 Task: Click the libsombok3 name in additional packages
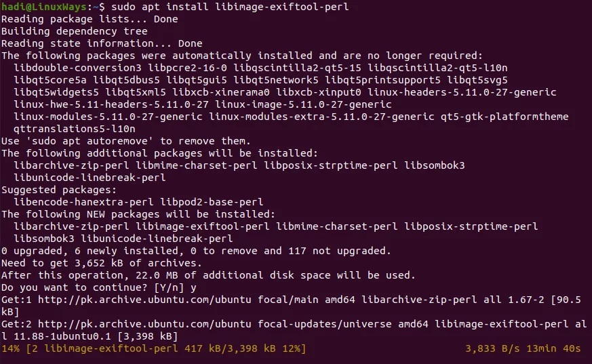(x=434, y=165)
